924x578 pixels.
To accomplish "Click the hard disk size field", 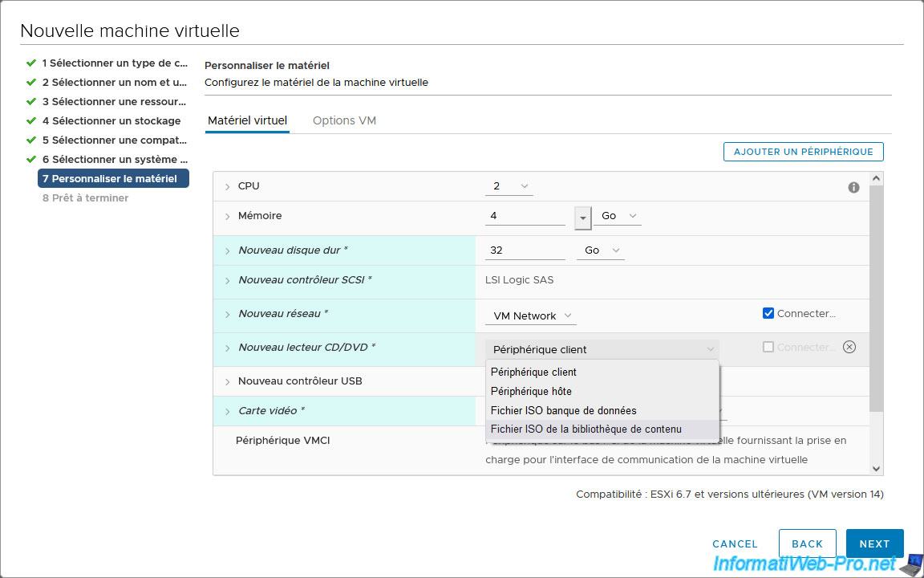I will click(525, 250).
